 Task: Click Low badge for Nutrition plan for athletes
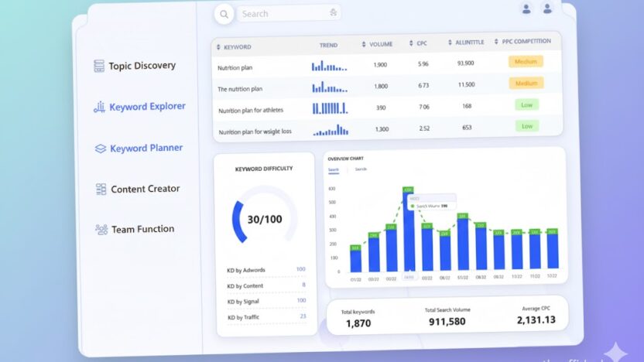coord(526,104)
